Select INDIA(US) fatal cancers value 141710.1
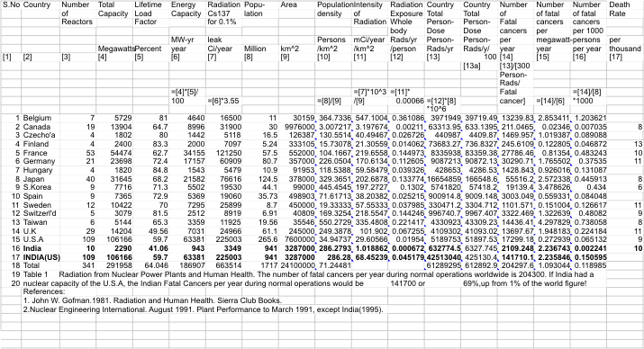 pos(516,257)
